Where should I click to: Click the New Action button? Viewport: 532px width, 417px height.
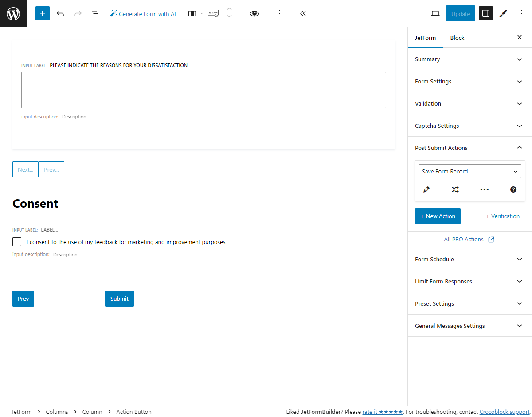pyautogui.click(x=438, y=216)
